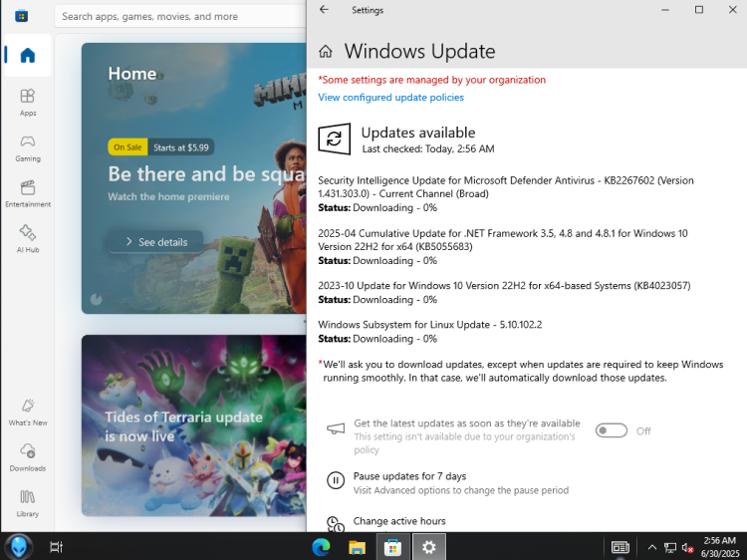Open Entertainment section in Microsoft Store
Image resolution: width=747 pixels, height=560 pixels.
coord(28,193)
